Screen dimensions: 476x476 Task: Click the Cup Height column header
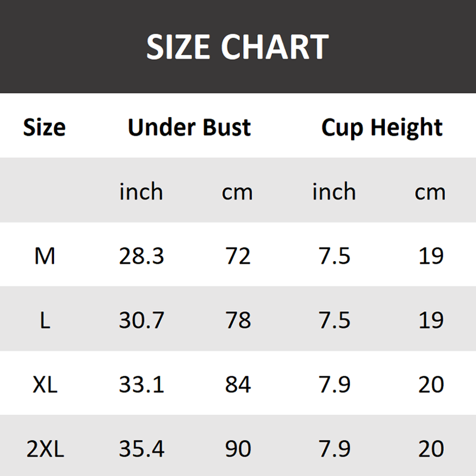382,127
